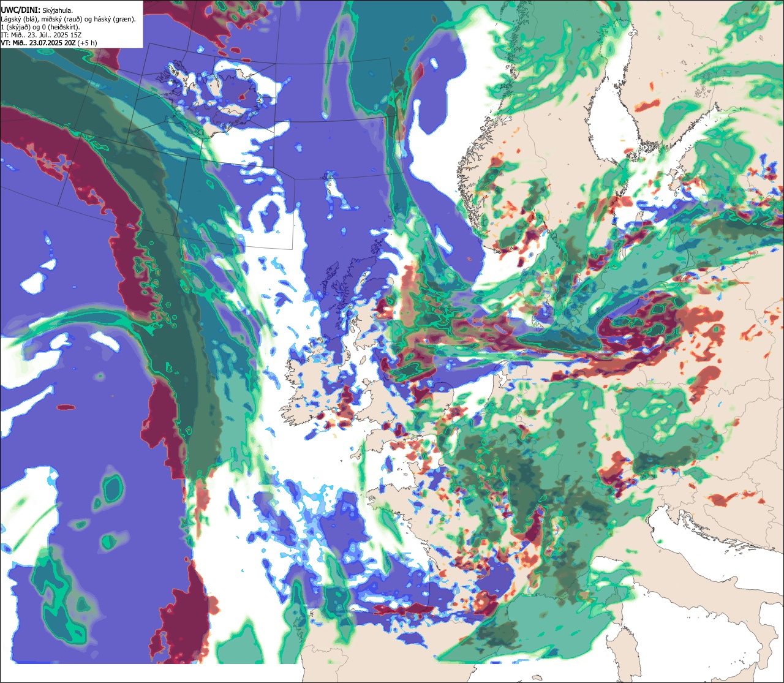This screenshot has width=784, height=683.
Task: Click the 'IT: Mið.. 23. Júl.. 2025 15Z' line
Action: [42, 35]
